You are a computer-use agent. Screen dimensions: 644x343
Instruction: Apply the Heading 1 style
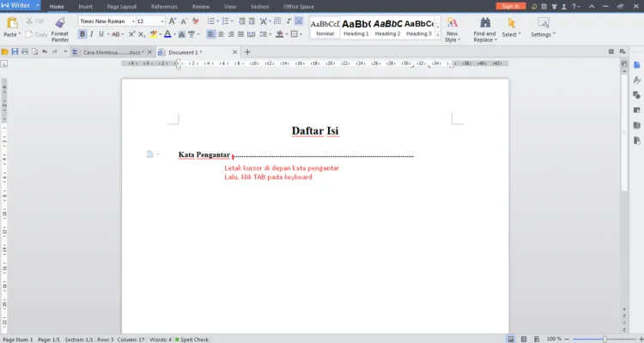(356, 28)
